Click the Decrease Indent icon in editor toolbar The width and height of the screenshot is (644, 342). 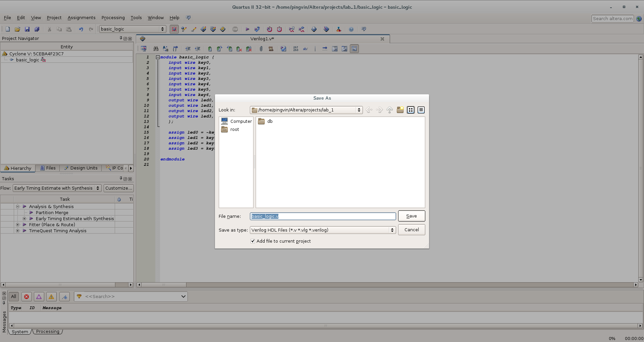tap(198, 49)
